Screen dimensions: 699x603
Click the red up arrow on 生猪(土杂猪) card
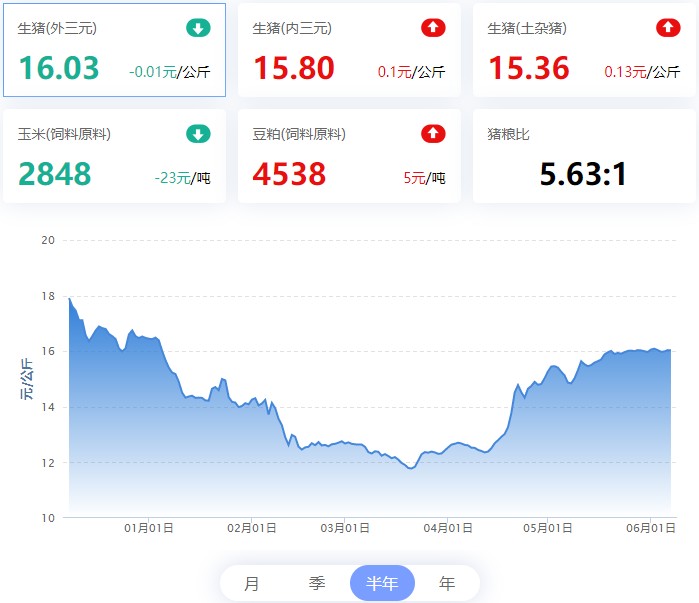tap(668, 28)
